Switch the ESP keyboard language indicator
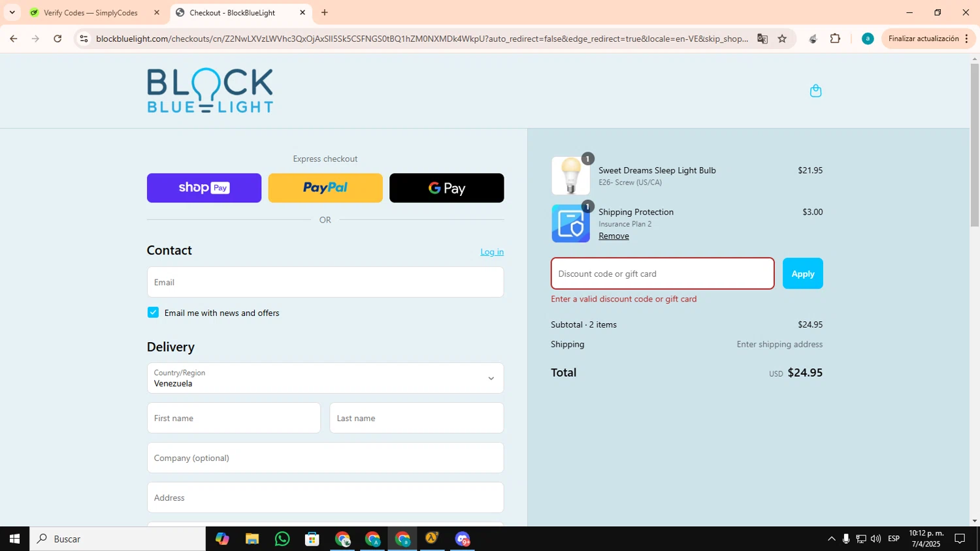 pyautogui.click(x=894, y=539)
